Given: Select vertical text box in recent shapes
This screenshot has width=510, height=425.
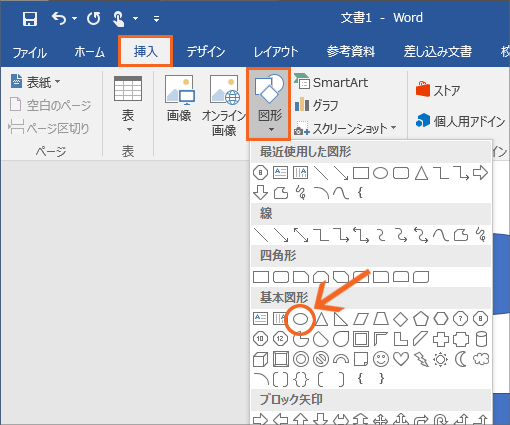Looking at the screenshot, I should pos(300,173).
